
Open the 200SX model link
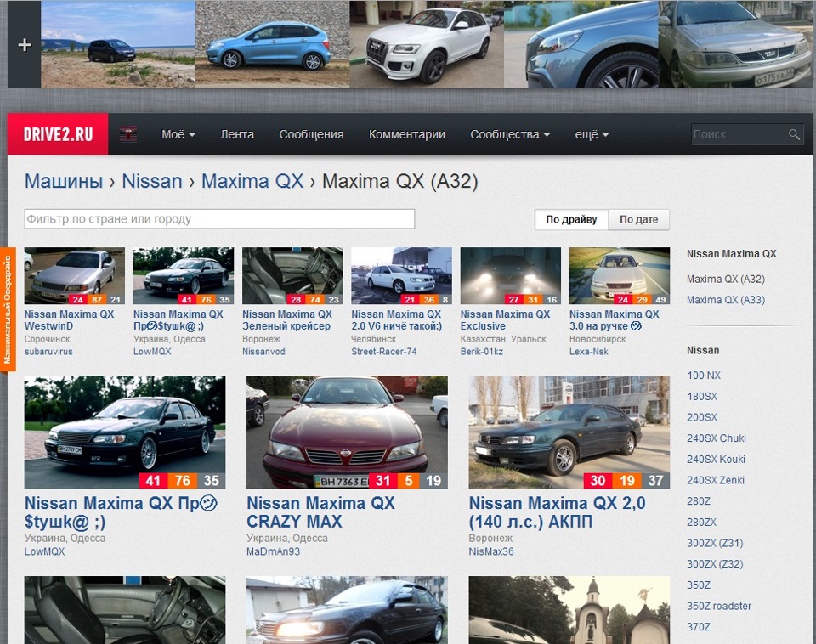pyautogui.click(x=702, y=417)
